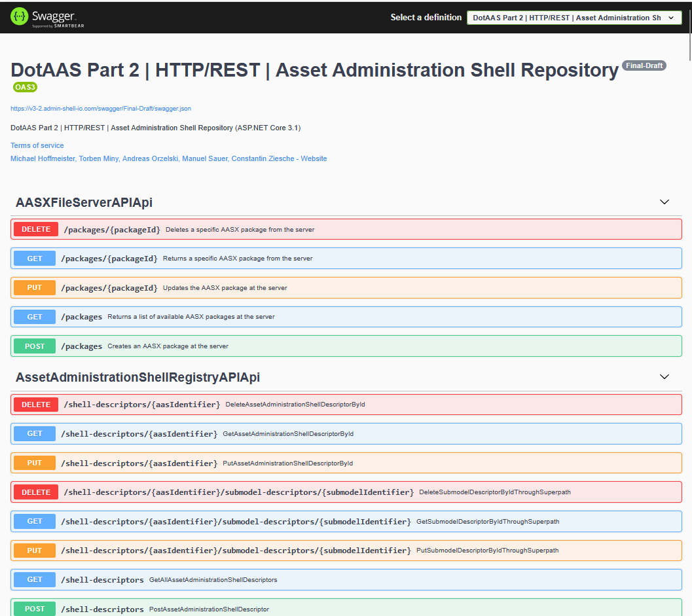692x616 pixels.
Task: Click the PUT badge on /packages/{packageId}
Action: click(x=34, y=287)
